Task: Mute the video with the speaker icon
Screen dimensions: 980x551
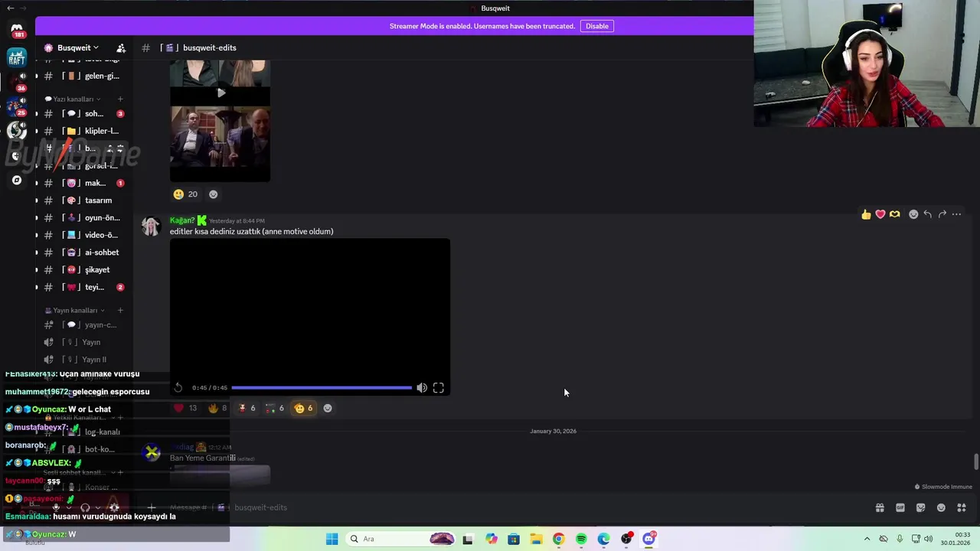Action: (422, 388)
